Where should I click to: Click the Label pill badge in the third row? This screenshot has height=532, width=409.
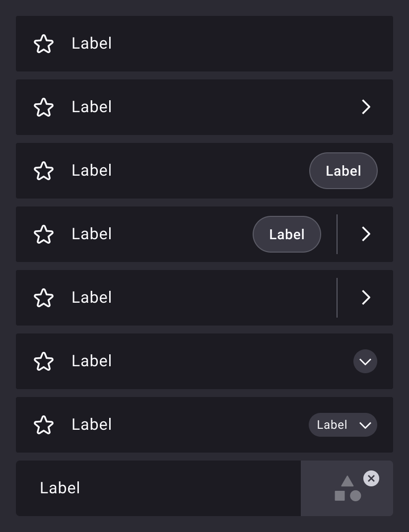point(343,171)
